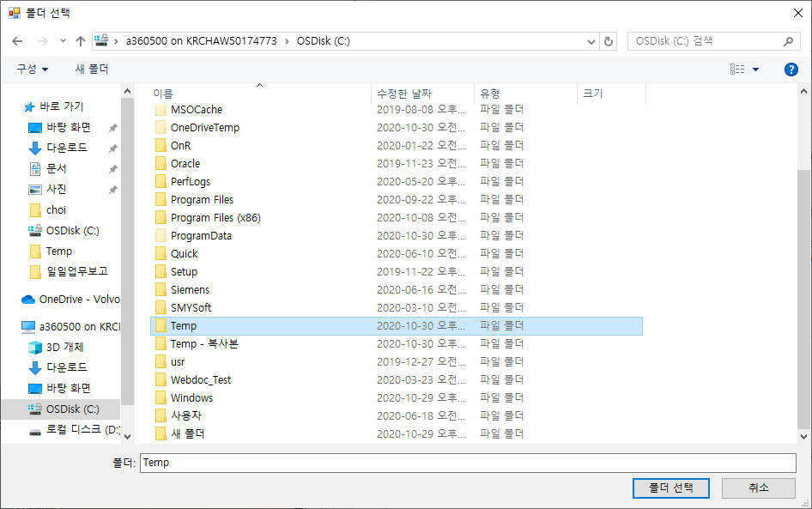Go back using the Back arrow
812x509 pixels.
17,41
